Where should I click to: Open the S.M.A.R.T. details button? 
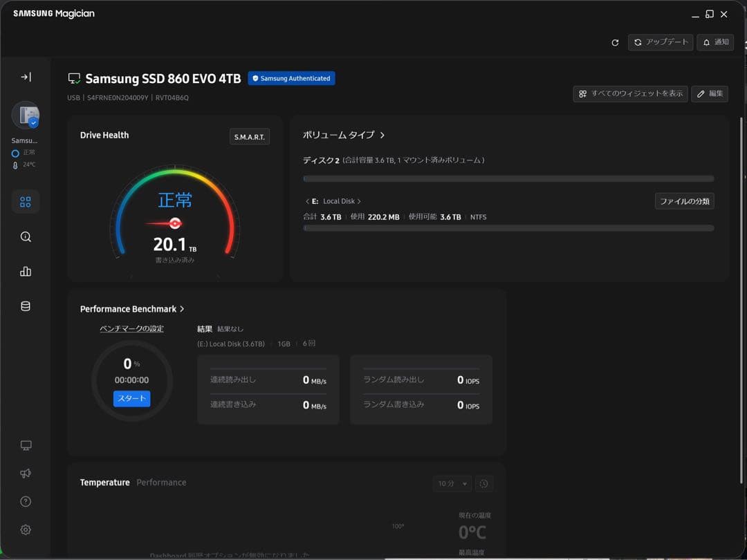(x=249, y=137)
